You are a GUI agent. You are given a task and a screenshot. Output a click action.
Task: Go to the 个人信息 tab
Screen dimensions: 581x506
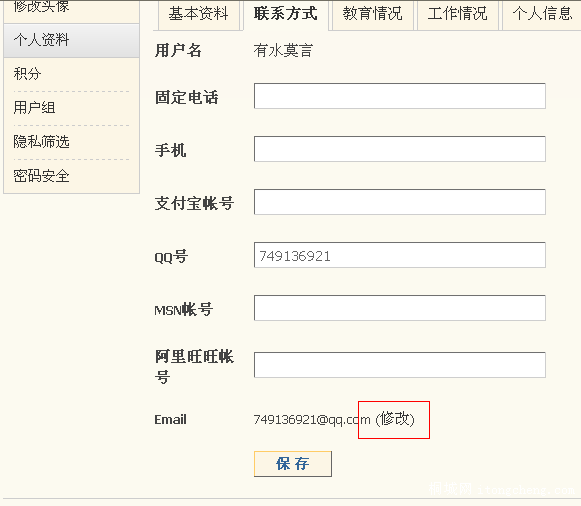pos(542,14)
